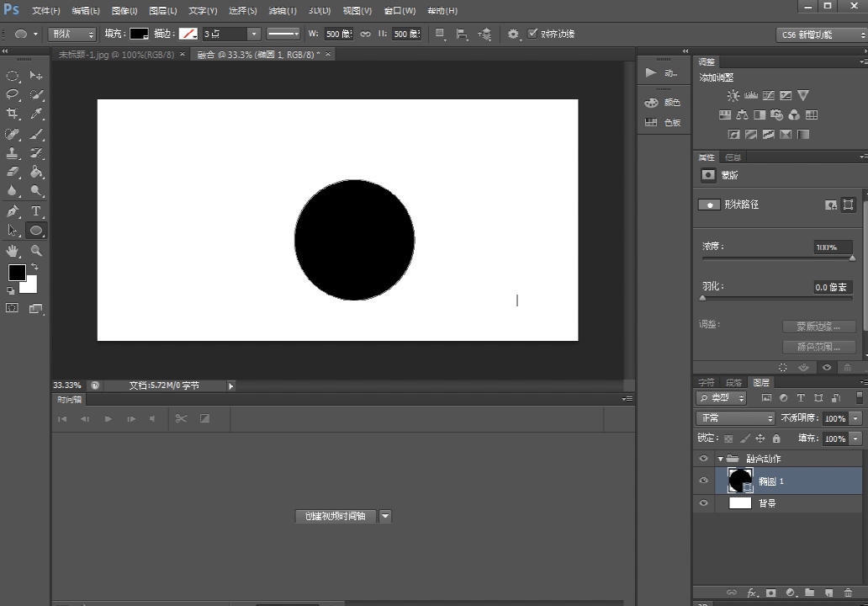Click the layer style fx icon
The height and width of the screenshot is (606, 868).
pos(753,593)
